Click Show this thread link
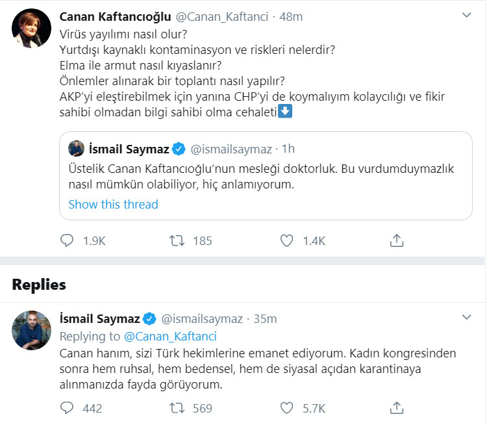The image size is (504, 423). pyautogui.click(x=113, y=205)
